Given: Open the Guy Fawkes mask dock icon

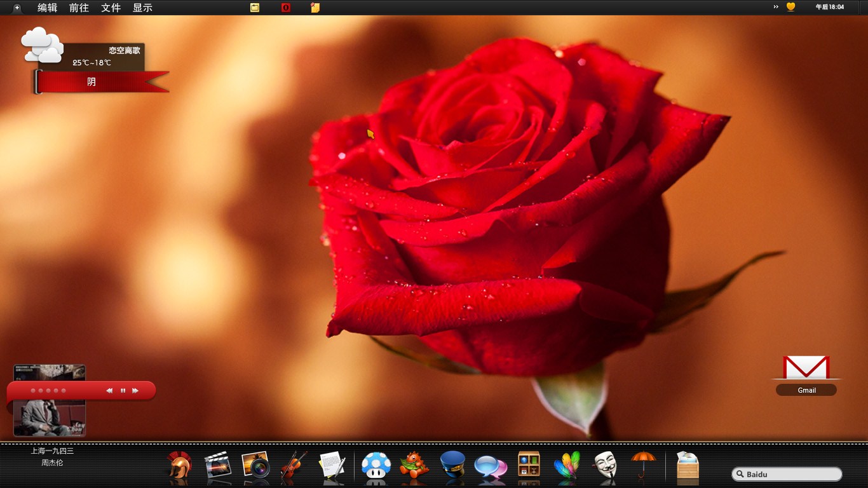Looking at the screenshot, I should pos(605,465).
